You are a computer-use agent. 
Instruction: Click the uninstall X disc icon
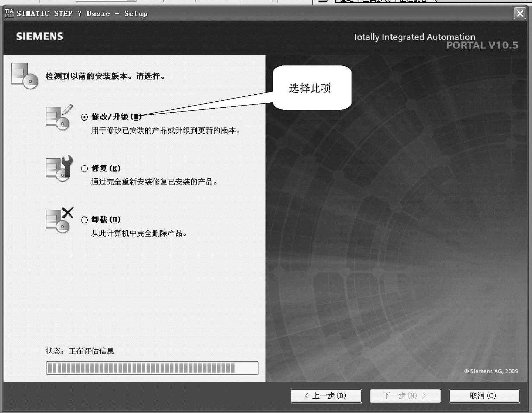pos(59,220)
